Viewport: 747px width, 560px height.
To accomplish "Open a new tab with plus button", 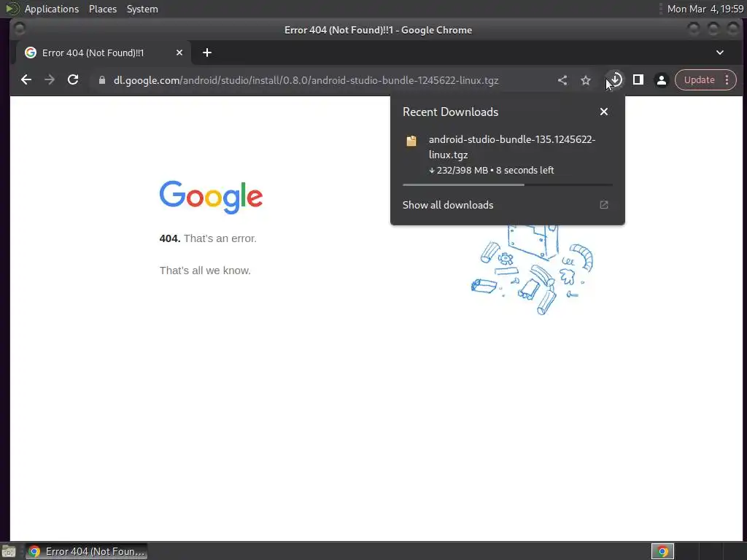I will (x=206, y=52).
